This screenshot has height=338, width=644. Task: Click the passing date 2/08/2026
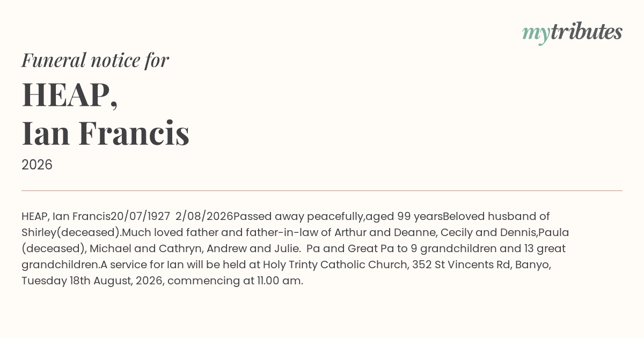204,216
